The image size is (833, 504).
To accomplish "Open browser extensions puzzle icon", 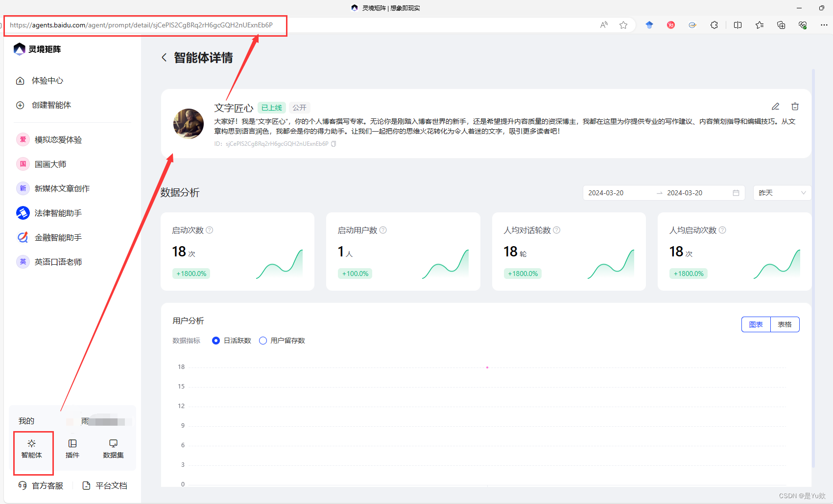I will click(x=714, y=25).
